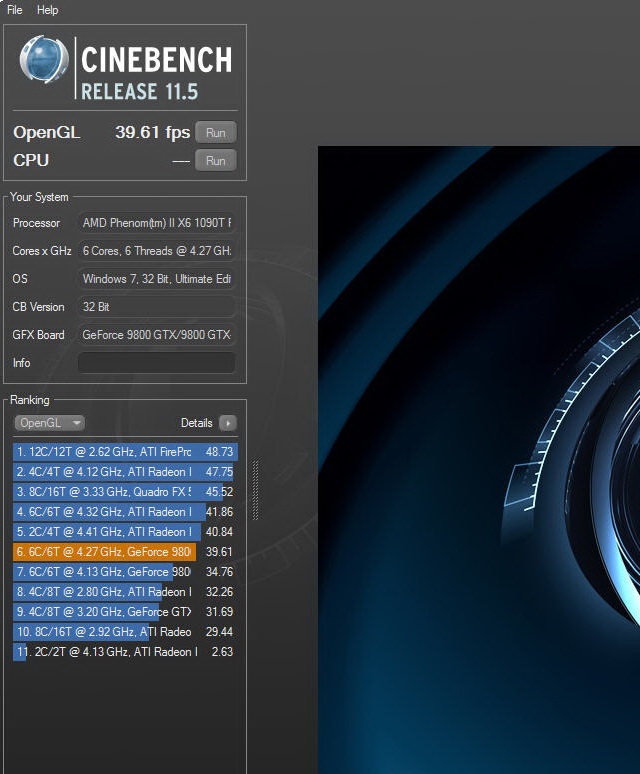Click the rendered scene preview image
640x774 pixels.
pyautogui.click(x=479, y=460)
